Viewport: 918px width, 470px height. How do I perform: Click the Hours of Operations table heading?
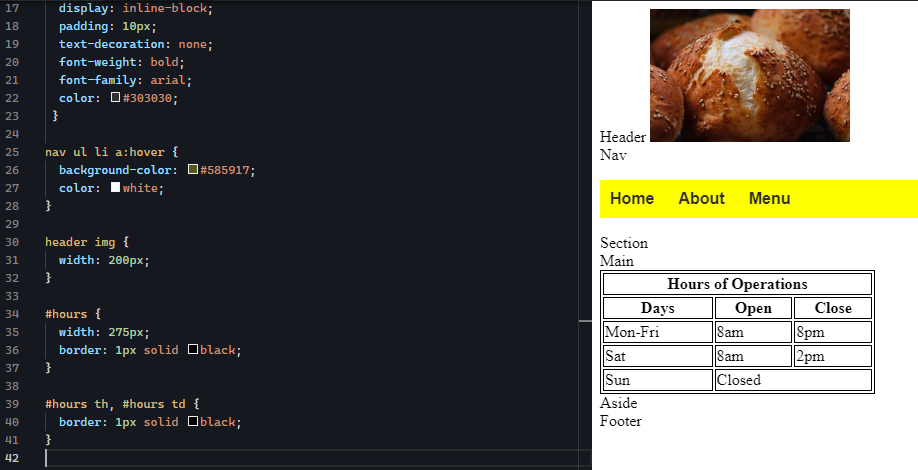737,284
